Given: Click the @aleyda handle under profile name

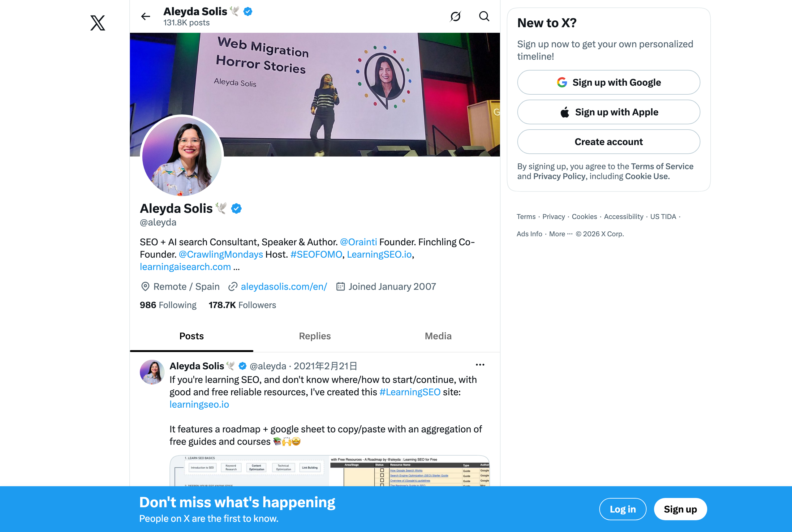Looking at the screenshot, I should coord(158,222).
